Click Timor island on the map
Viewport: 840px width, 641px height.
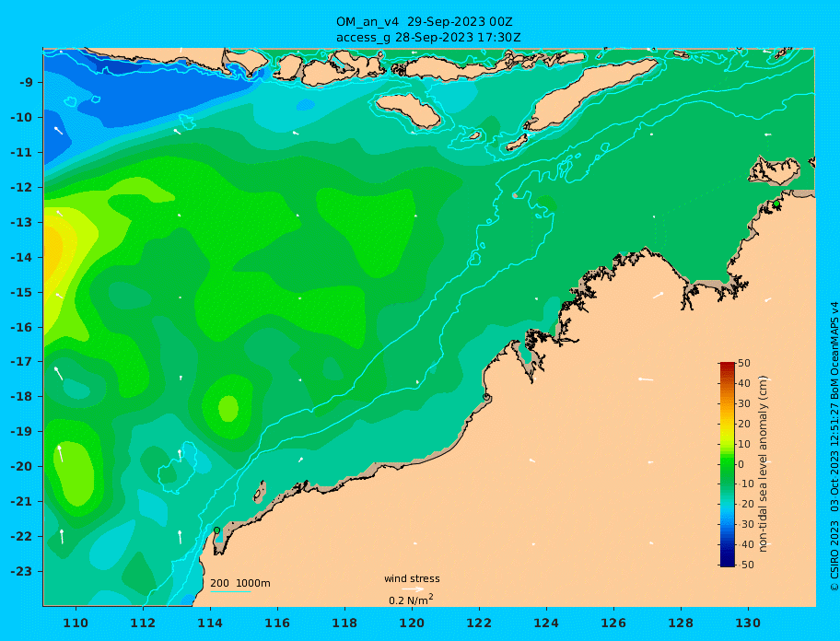[x=589, y=94]
